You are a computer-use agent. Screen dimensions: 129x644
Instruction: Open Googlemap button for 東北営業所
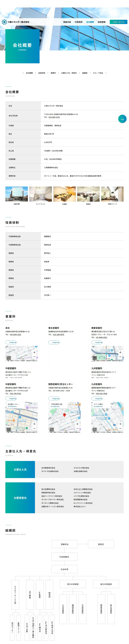click(x=54, y=342)
